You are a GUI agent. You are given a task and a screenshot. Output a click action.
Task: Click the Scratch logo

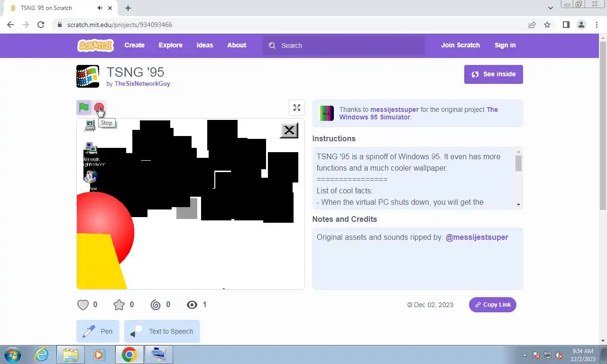point(95,45)
